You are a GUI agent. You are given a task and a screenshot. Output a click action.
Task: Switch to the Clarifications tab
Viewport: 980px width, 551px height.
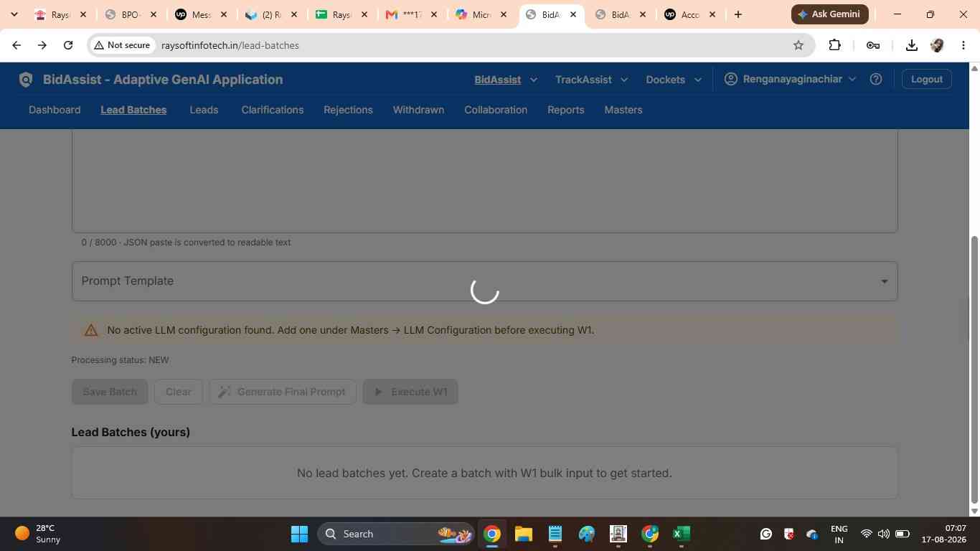tap(273, 110)
